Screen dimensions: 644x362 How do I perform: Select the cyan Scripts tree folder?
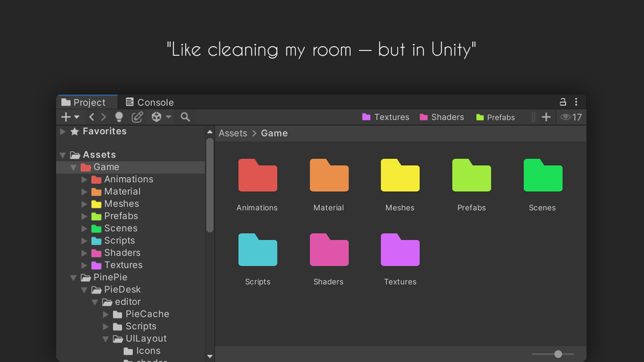130,241
